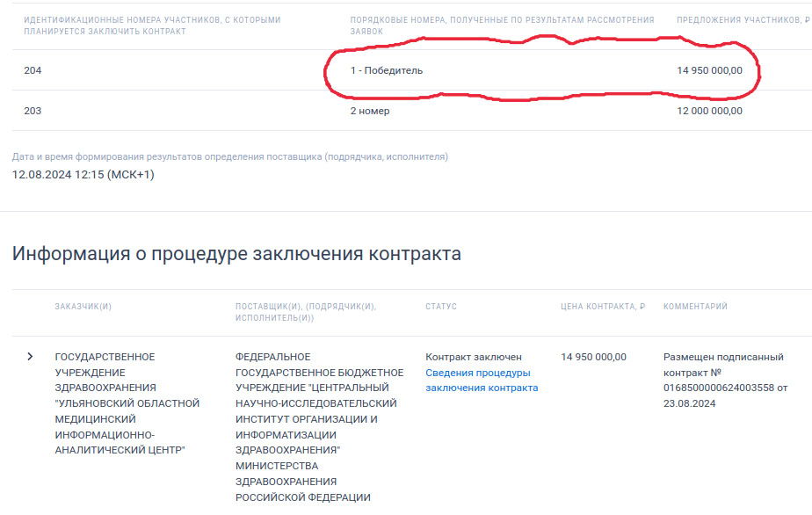Viewport: 812px width, 515px height.
Task: Click the Порядковые номера column header
Action: tap(502, 25)
